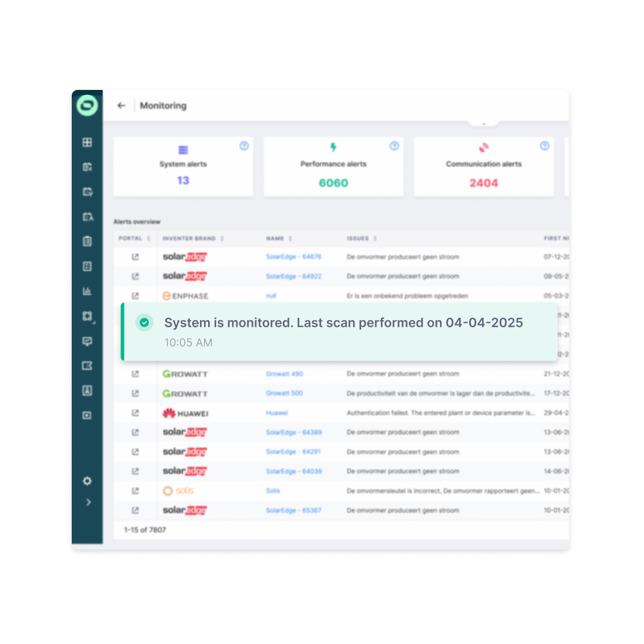The height and width of the screenshot is (644, 644).
Task: Open the Solis name link
Action: (273, 490)
